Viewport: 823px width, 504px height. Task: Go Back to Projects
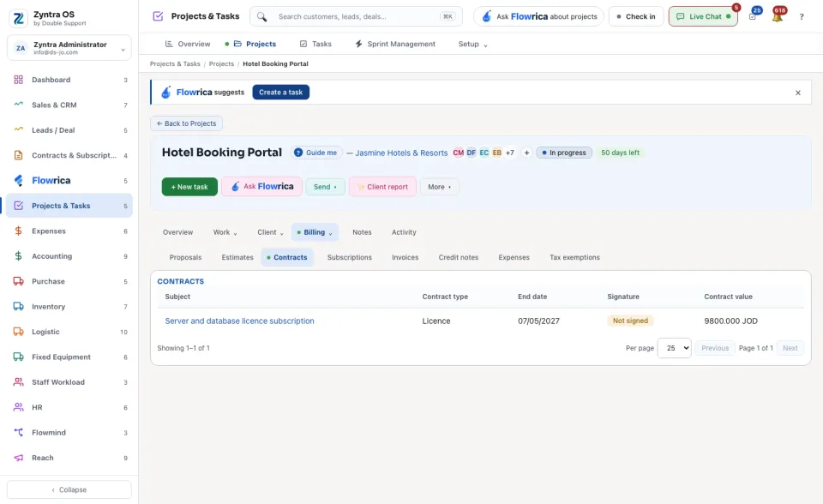186,123
